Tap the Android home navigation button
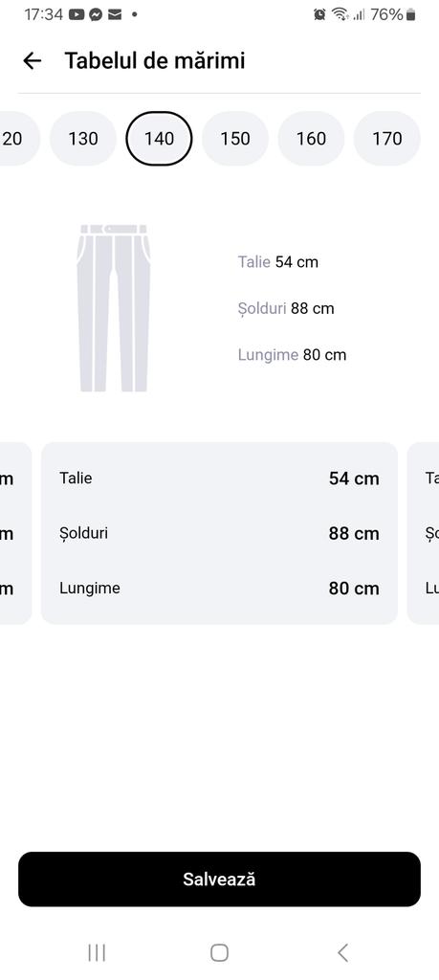439x980 pixels. 219,952
